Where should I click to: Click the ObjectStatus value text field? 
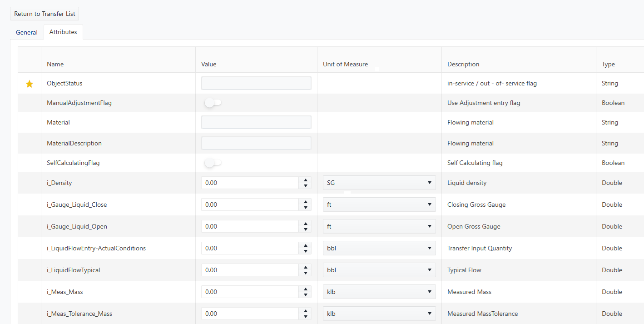(x=256, y=83)
